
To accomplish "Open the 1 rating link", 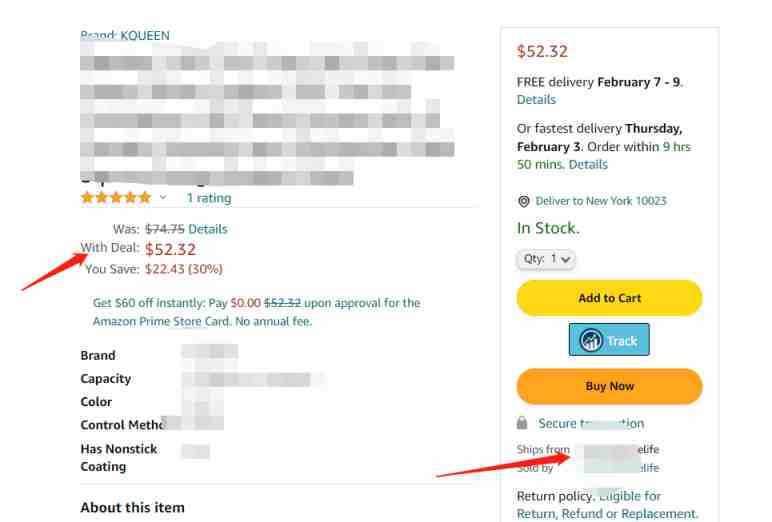I will click(x=209, y=198).
